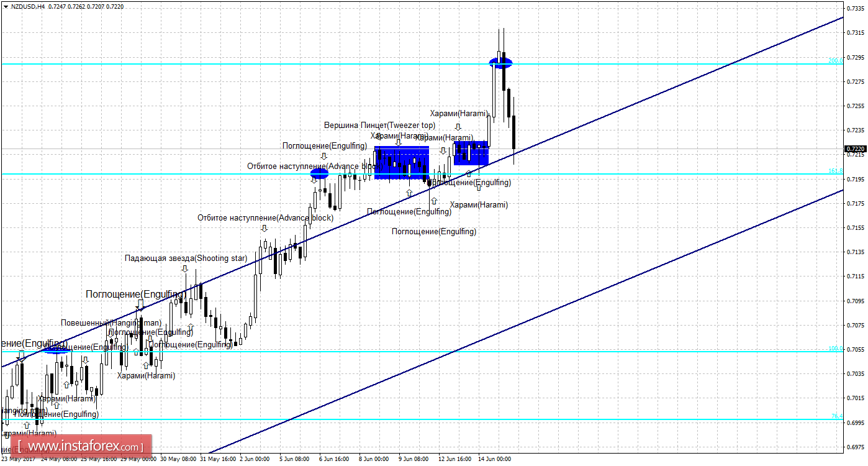The height and width of the screenshot is (466, 868).
Task: Select the large down arrow under big Engulfing label
Action: (140, 305)
